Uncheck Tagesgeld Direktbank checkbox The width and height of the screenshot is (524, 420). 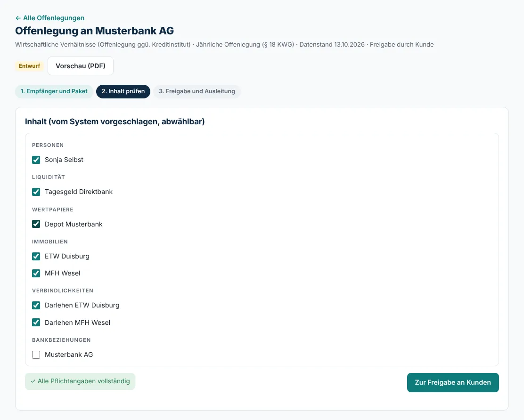pos(36,192)
